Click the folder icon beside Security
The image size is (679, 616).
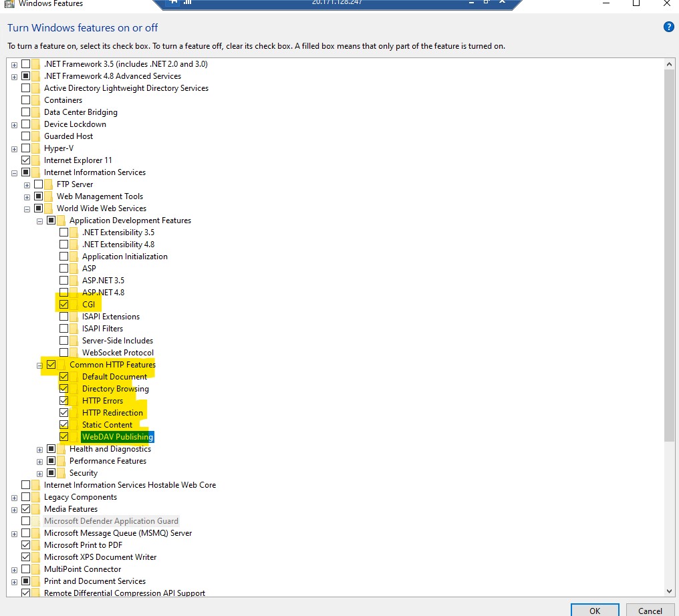(x=61, y=473)
